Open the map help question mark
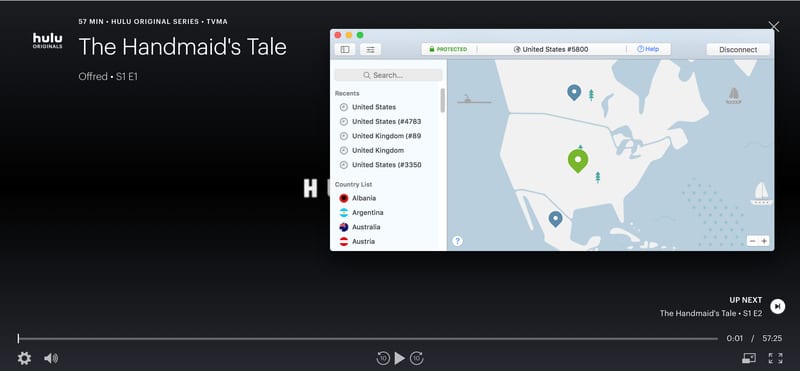 click(x=457, y=241)
